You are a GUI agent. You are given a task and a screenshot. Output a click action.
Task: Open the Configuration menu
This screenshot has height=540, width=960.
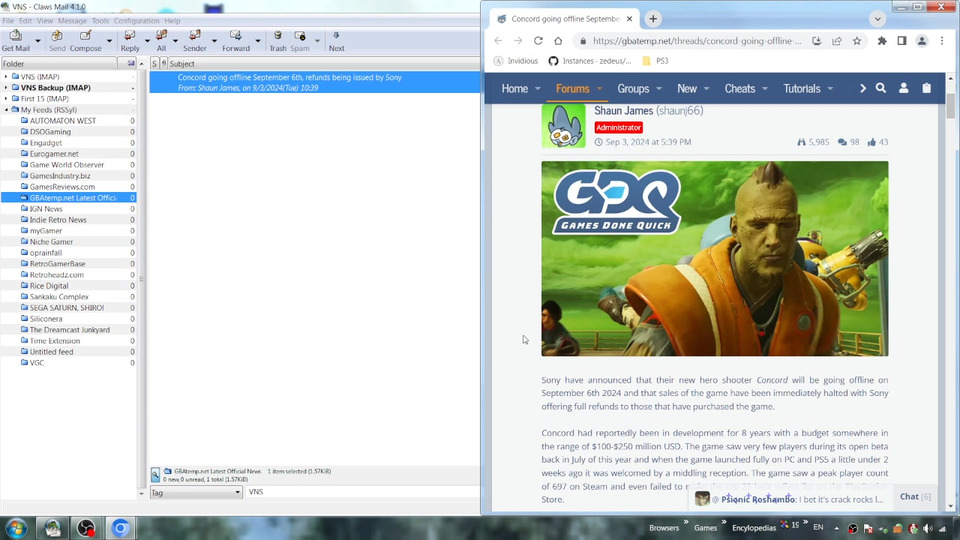point(137,21)
